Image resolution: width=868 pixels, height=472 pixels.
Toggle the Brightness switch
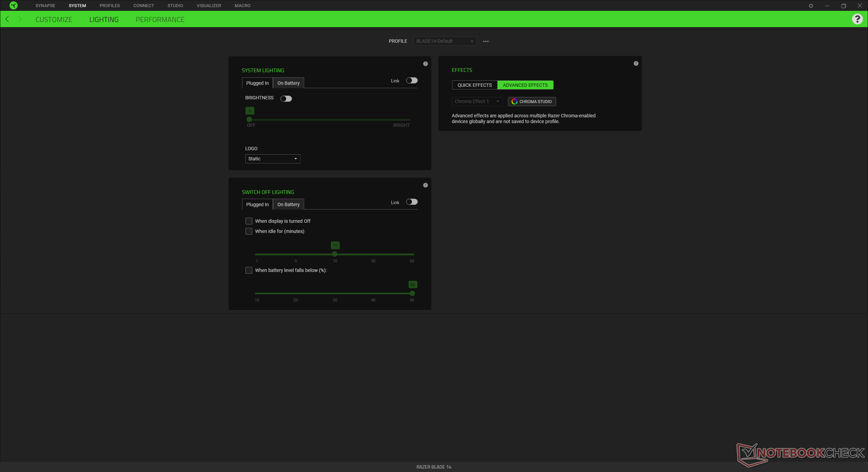pos(286,99)
